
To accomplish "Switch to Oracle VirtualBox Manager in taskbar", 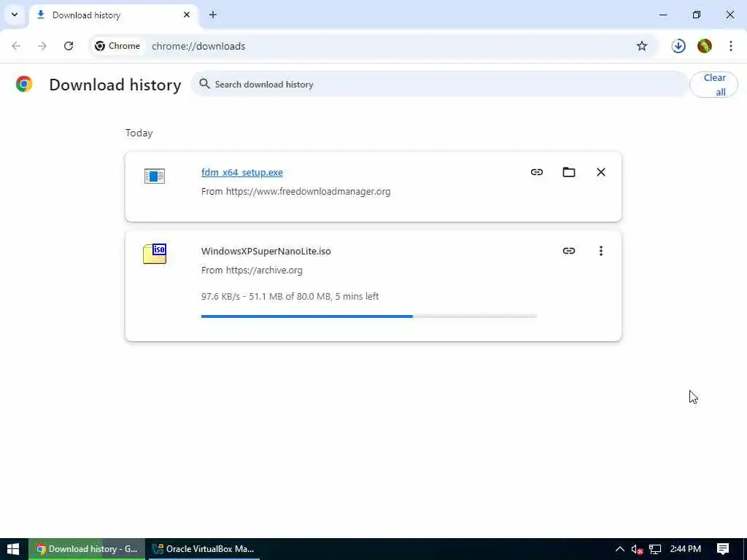I will tap(203, 549).
